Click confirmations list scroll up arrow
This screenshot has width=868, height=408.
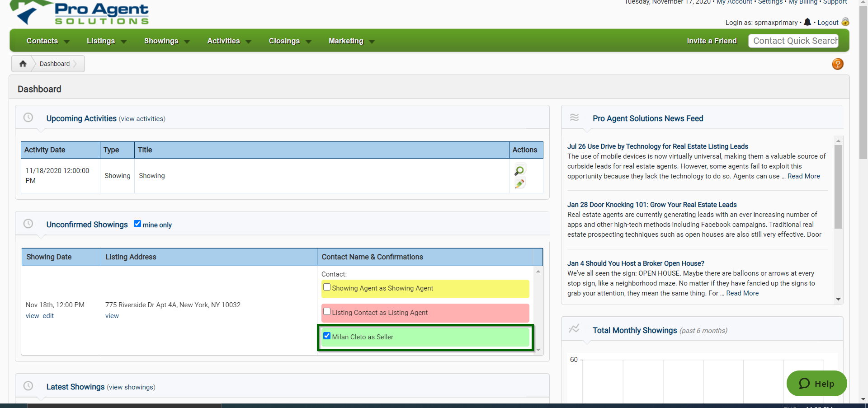coord(538,272)
